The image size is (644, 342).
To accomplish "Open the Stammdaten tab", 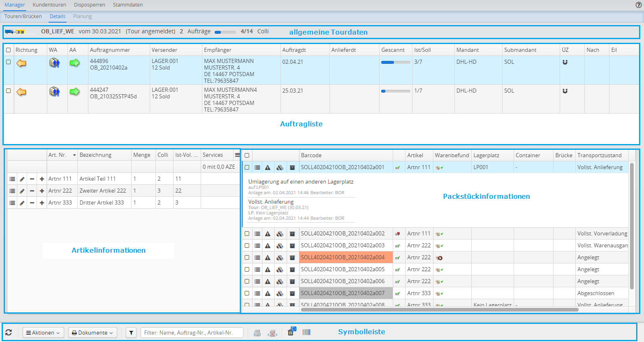I will 128,5.
